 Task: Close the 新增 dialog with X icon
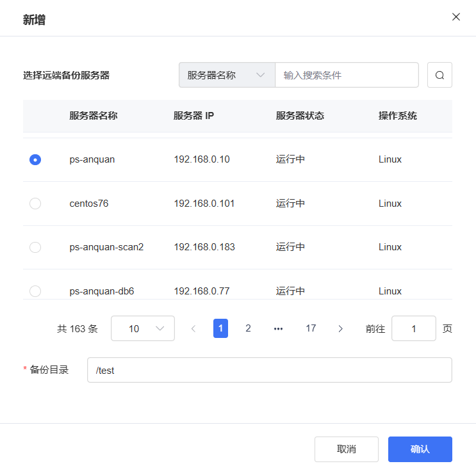coord(456,17)
